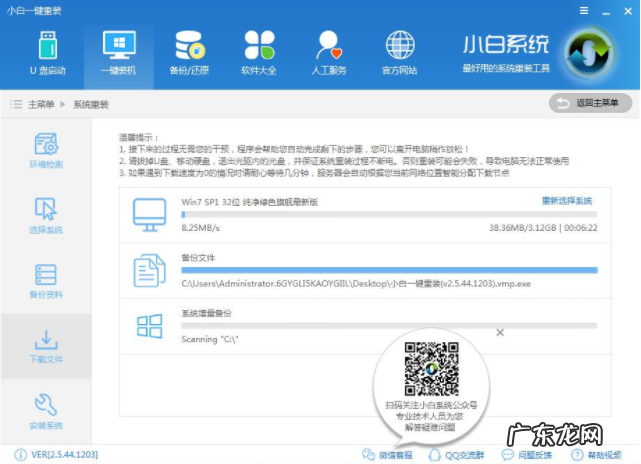Image resolution: width=641 pixels, height=464 pixels.
Task: Visit 官方网站 from the toolbar
Action: click(399, 54)
